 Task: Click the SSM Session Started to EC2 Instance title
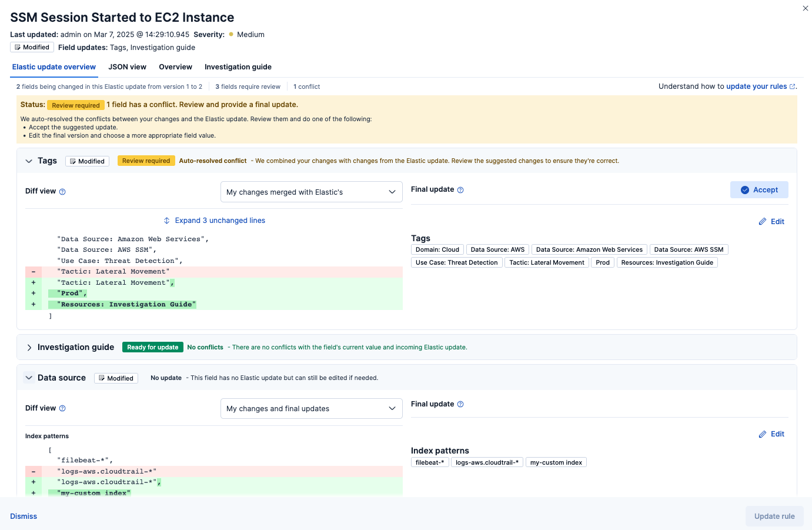click(122, 18)
